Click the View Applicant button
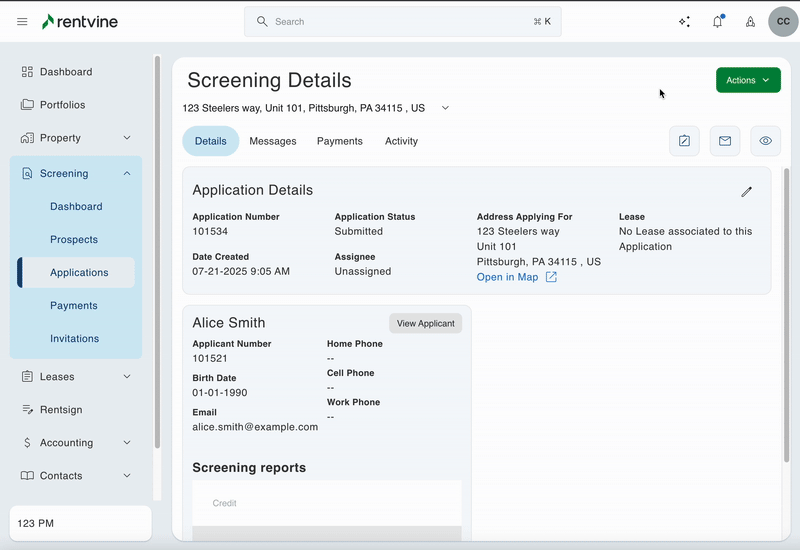 coord(426,323)
